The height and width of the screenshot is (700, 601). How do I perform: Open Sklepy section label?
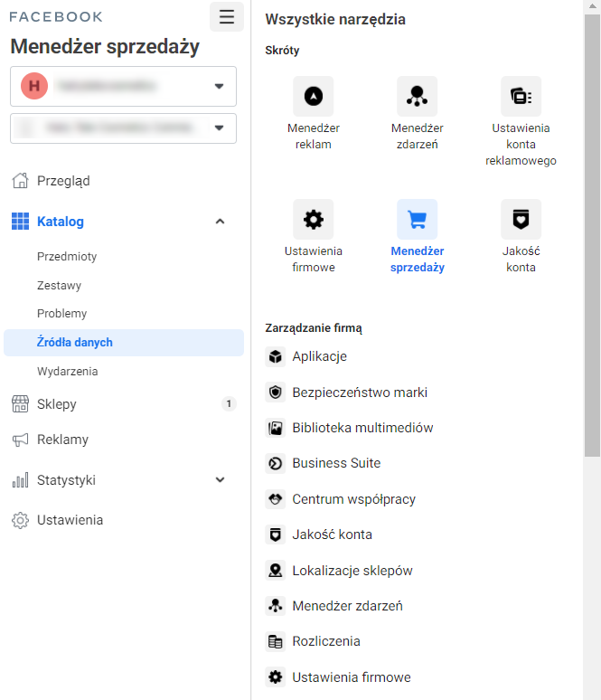(57, 404)
